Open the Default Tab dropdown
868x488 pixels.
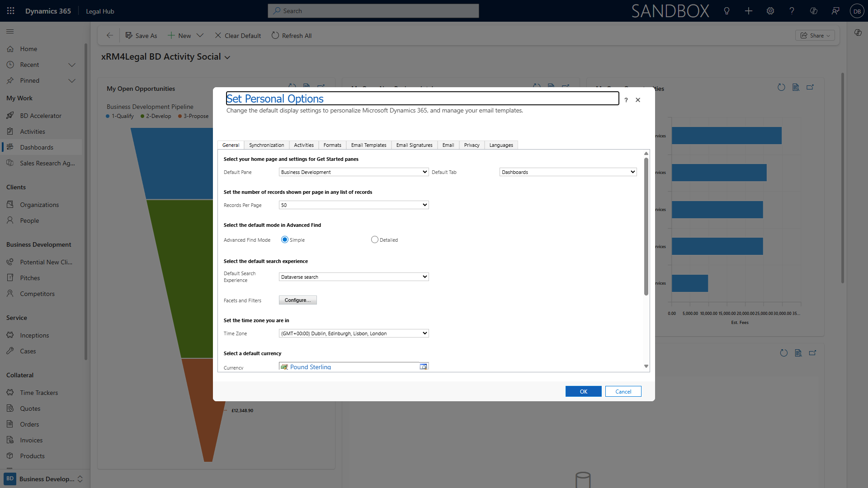568,172
